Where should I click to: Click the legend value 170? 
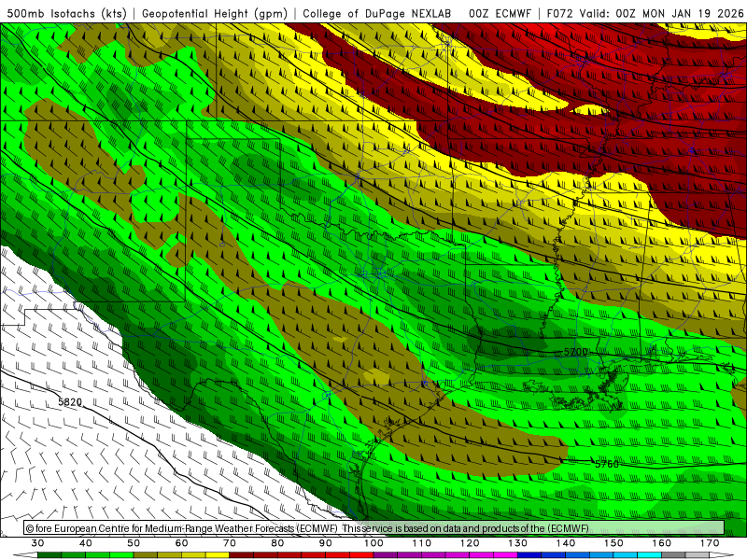click(x=710, y=543)
